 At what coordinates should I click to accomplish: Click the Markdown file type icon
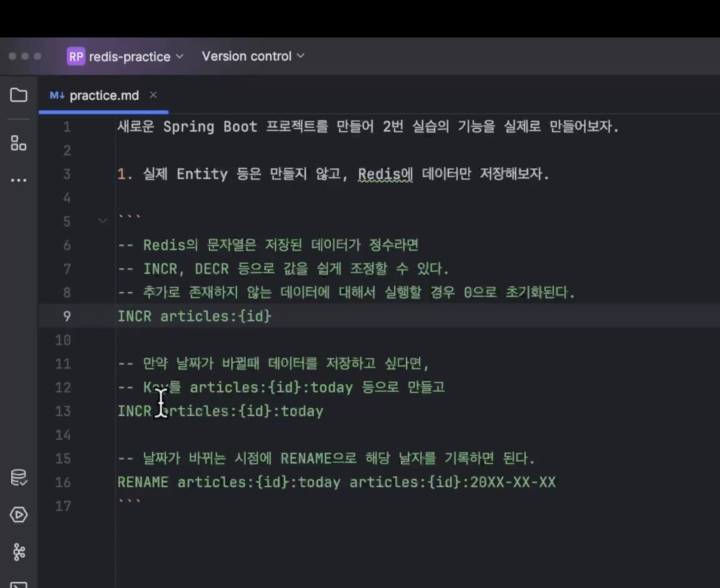57,96
